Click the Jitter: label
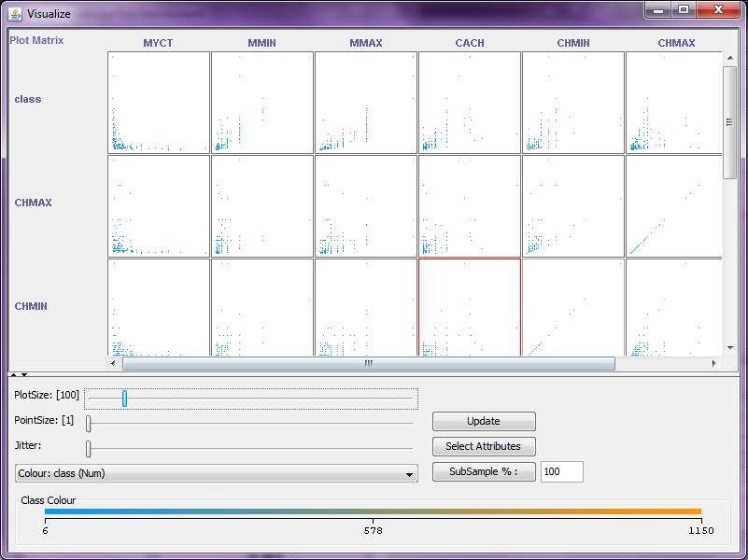The width and height of the screenshot is (748, 560). pos(28,445)
